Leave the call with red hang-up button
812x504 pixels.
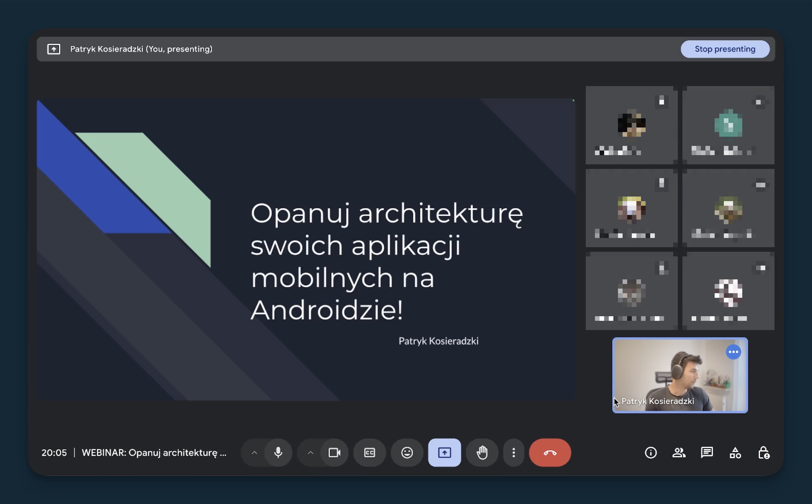(x=550, y=452)
